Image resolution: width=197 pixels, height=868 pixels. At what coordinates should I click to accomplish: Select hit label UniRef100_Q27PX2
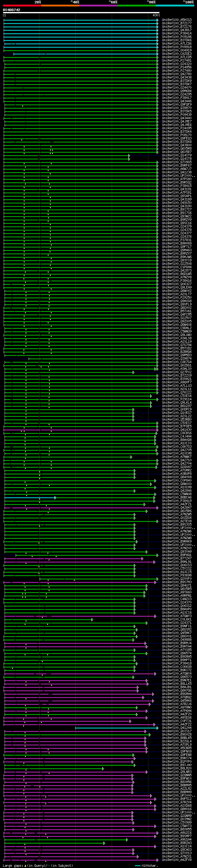click(x=177, y=372)
